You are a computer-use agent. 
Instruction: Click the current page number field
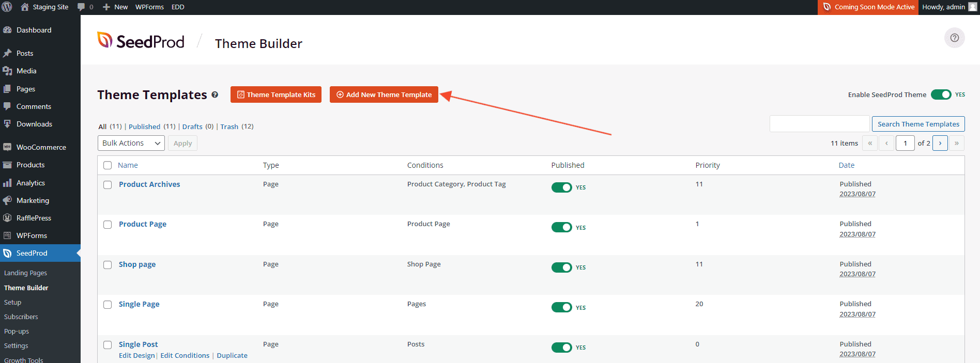point(905,143)
